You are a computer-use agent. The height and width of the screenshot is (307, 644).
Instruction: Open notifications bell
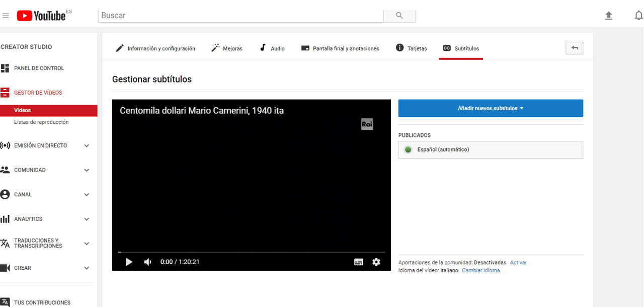tap(638, 16)
